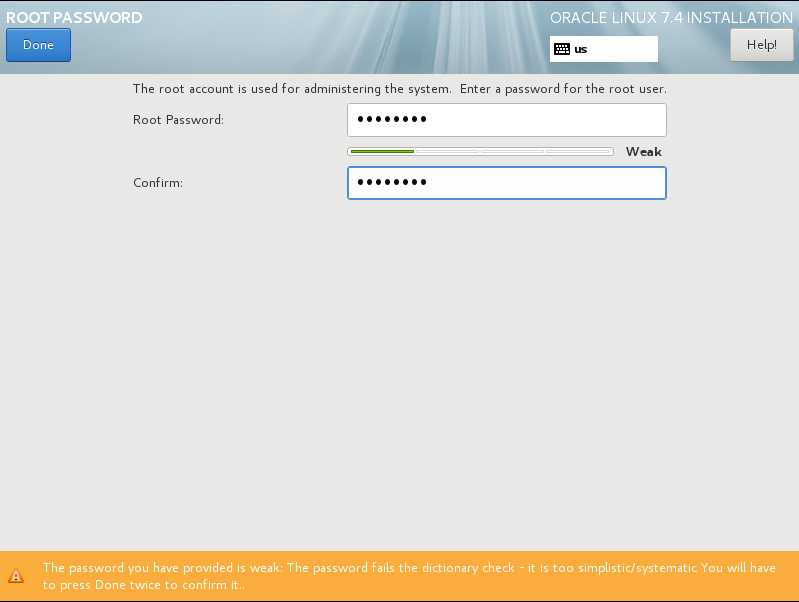Focus the Root Password input field

coord(507,120)
